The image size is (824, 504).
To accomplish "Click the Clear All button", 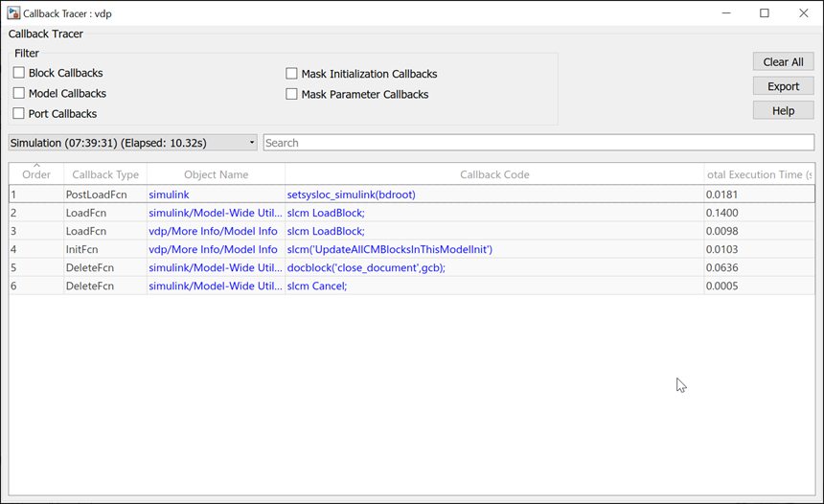I will click(783, 62).
